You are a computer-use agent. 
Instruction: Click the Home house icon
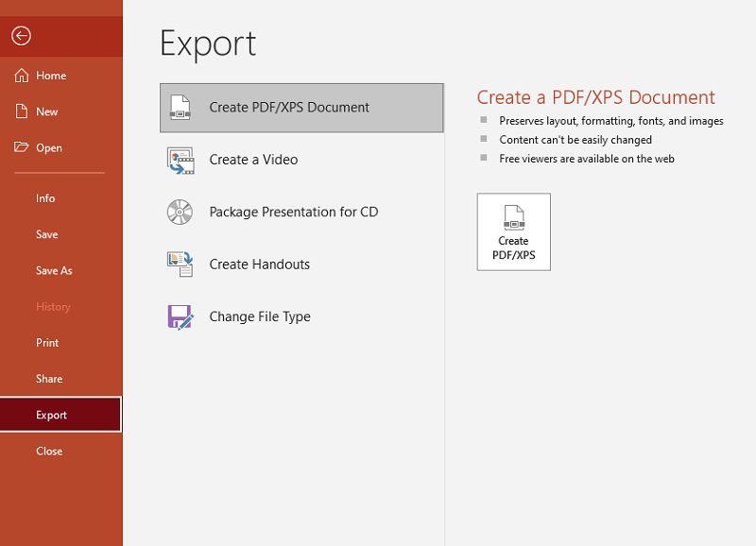[21, 76]
